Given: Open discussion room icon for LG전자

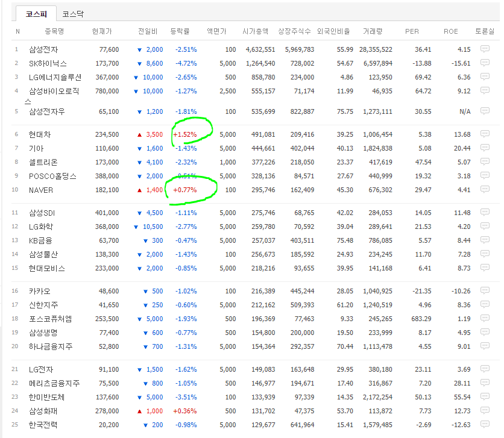Looking at the screenshot, I should coord(485,369).
